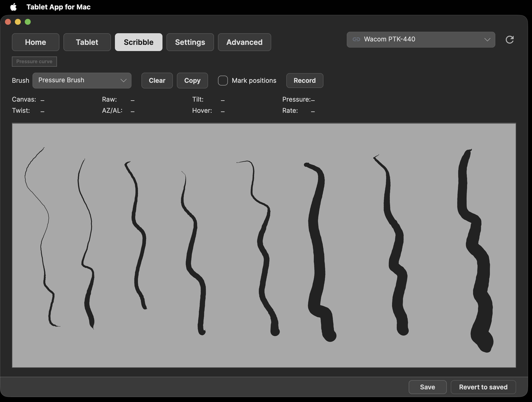Open the Apple menu
The image size is (532, 402).
(x=13, y=7)
